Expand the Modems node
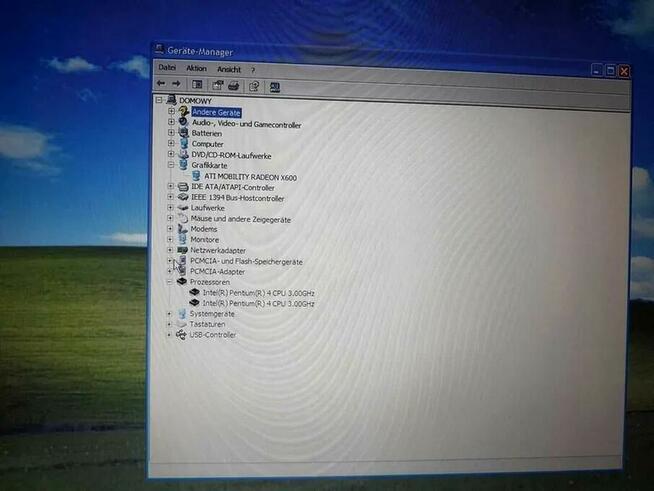Image resolution: width=654 pixels, height=491 pixels. pos(170,229)
